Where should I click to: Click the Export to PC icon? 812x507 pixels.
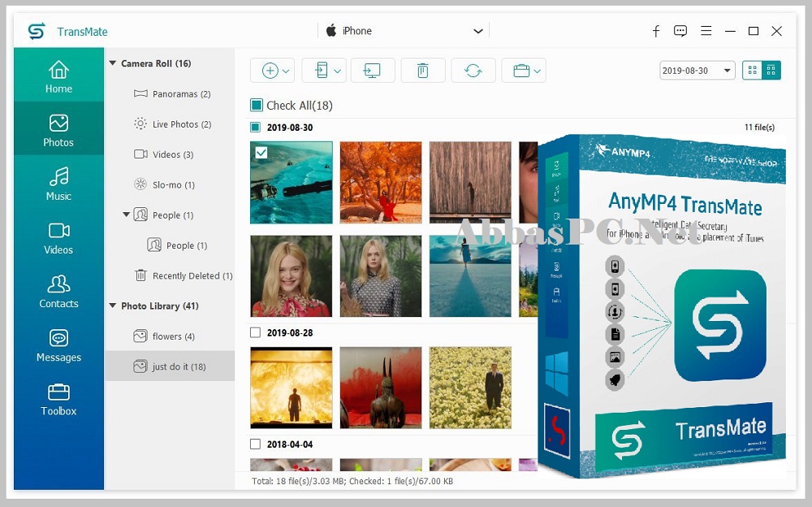[x=373, y=71]
